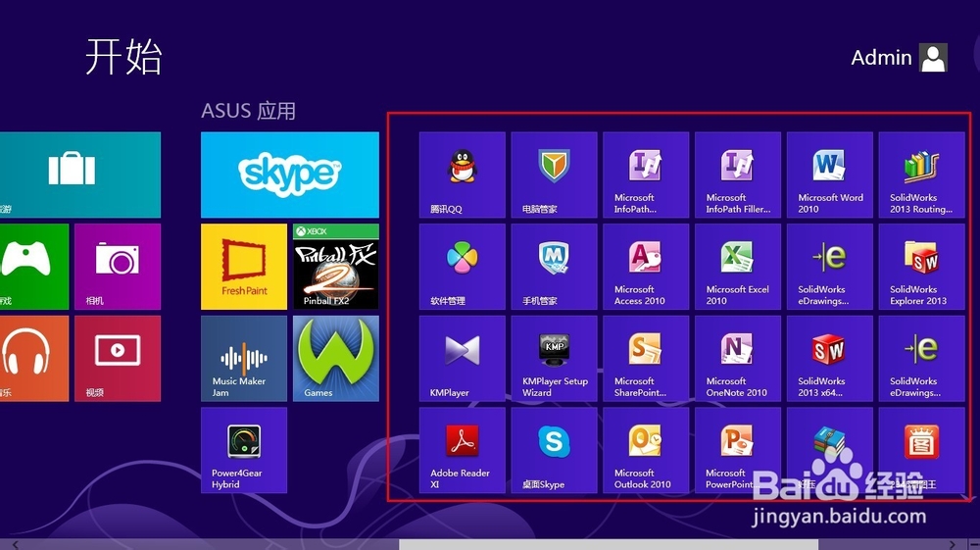The image size is (980, 550).
Task: Open the 视频 video tile
Action: [118, 358]
